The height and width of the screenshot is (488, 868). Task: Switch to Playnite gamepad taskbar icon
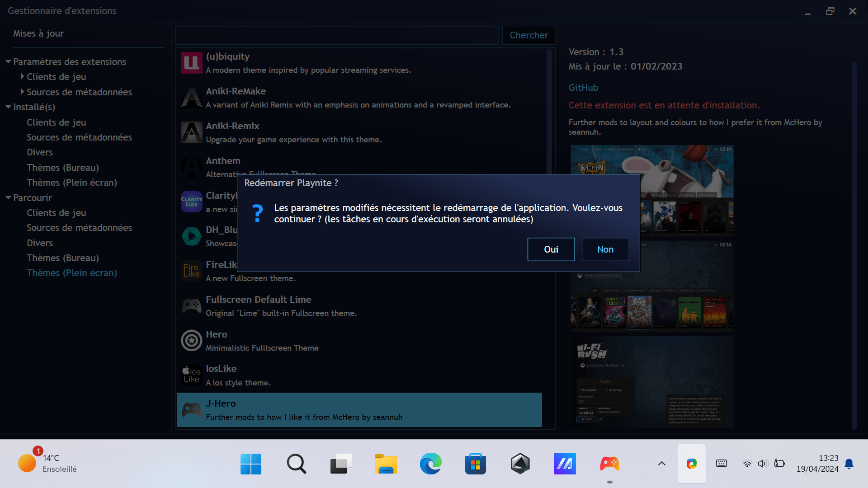(x=610, y=464)
